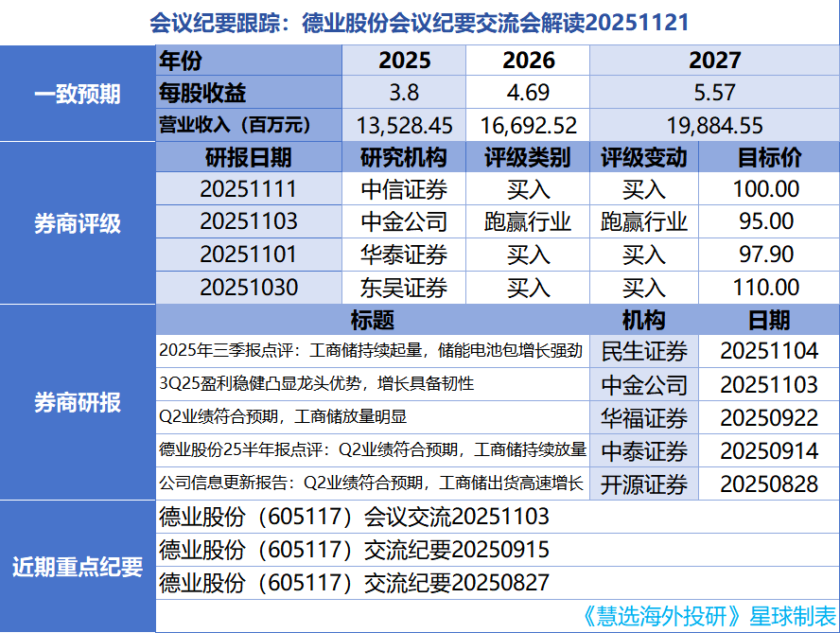The height and width of the screenshot is (633, 840).
Task: Select the 券商评级 section label
Action: coord(78,223)
